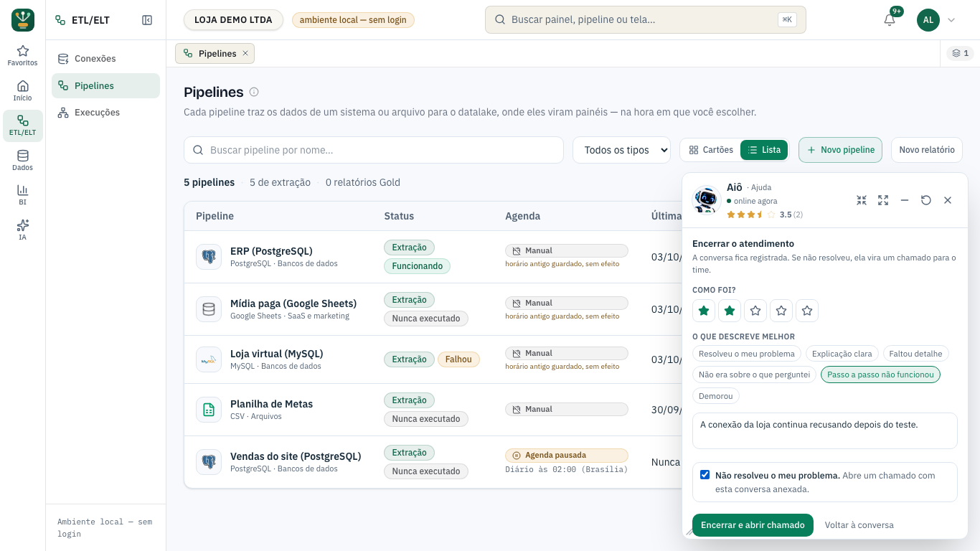Open the 'Vendas do site (PostgreSQL)' pipeline row
Viewport: 980px width, 551px height.
click(x=433, y=462)
